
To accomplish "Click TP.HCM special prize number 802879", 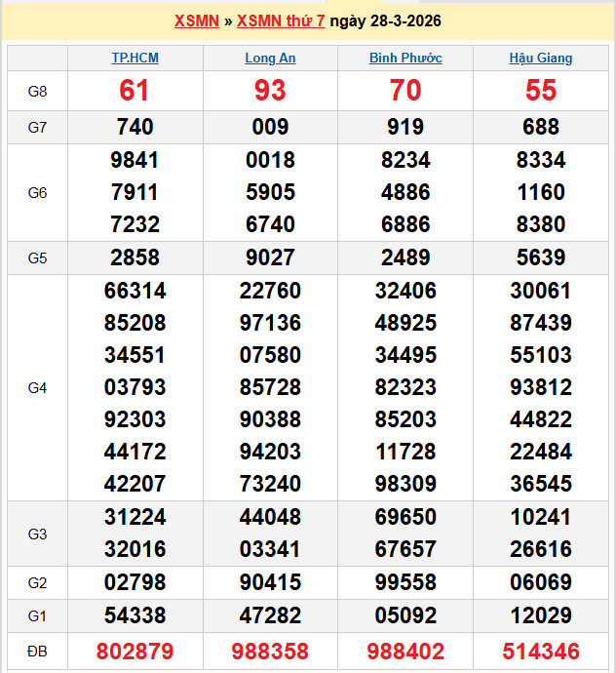I will point(135,651).
